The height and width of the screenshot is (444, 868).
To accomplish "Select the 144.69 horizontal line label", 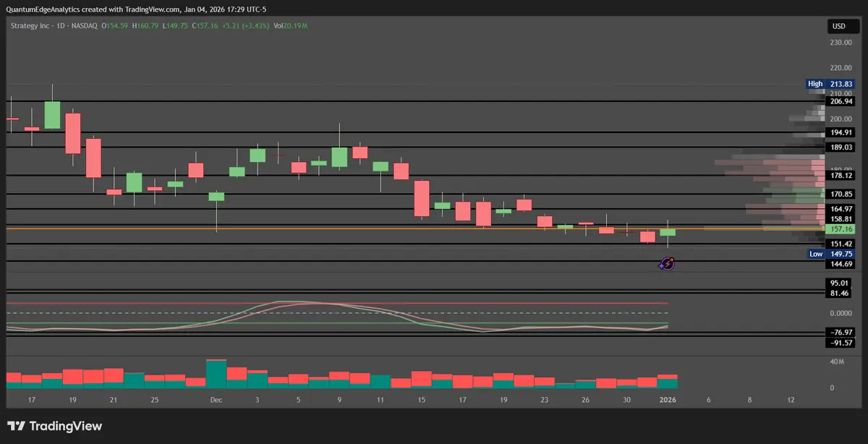I will [839, 264].
